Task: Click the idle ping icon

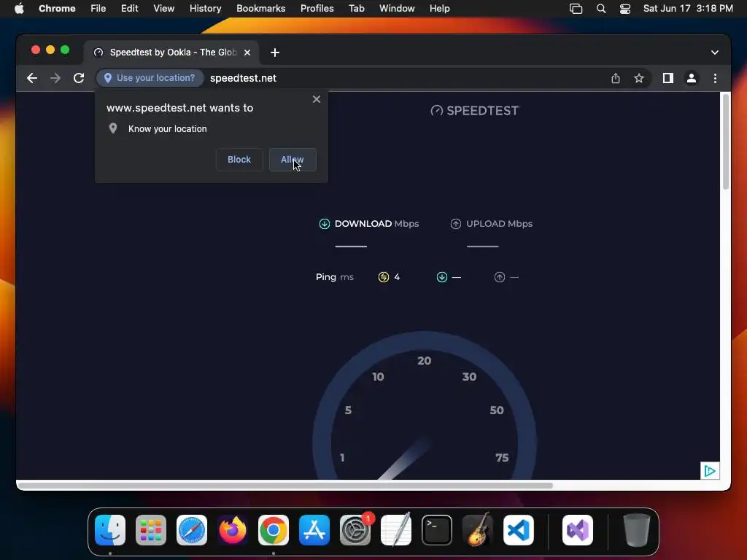Action: pyautogui.click(x=384, y=277)
